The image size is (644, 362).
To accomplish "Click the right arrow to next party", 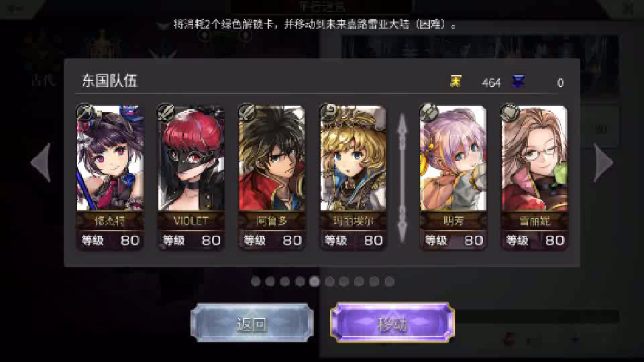I will [x=603, y=162].
